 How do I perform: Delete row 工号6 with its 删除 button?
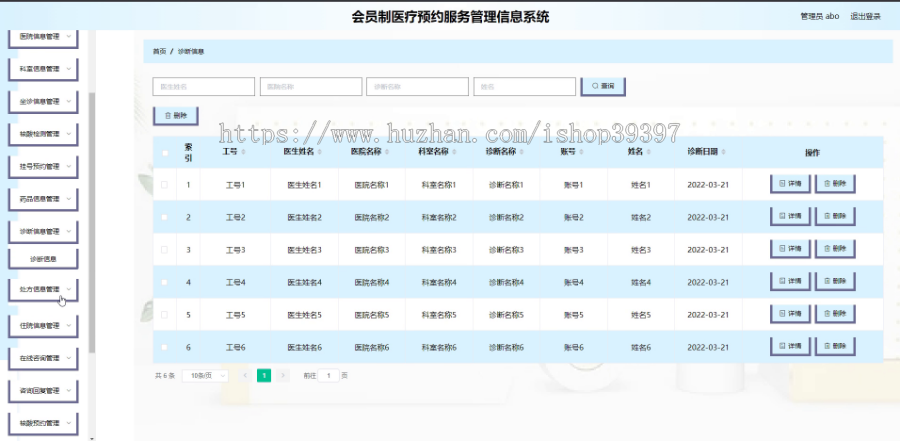835,346
